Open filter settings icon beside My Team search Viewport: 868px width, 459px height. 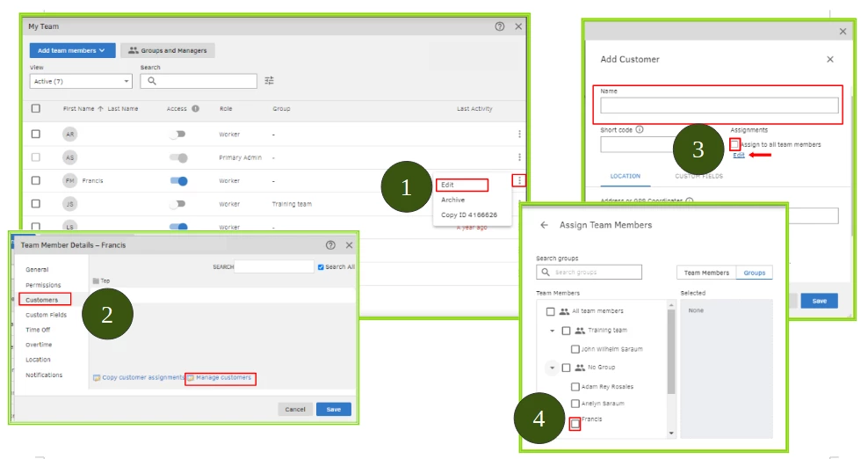pos(269,81)
